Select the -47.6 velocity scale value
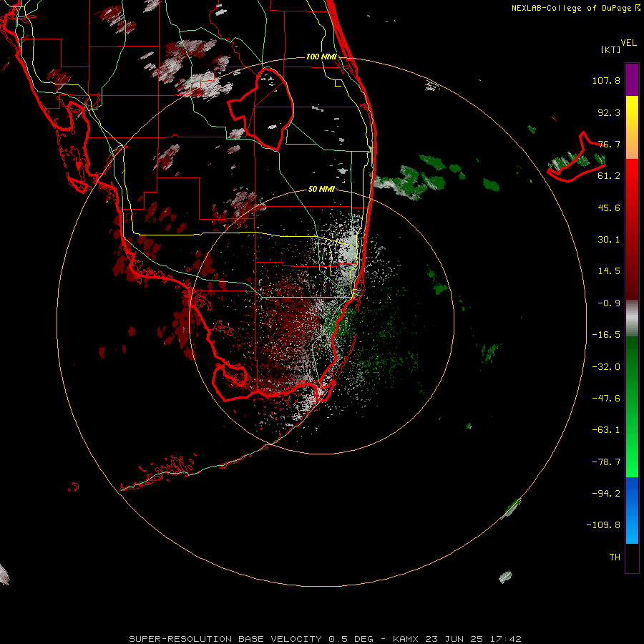The image size is (644, 644). [x=606, y=399]
